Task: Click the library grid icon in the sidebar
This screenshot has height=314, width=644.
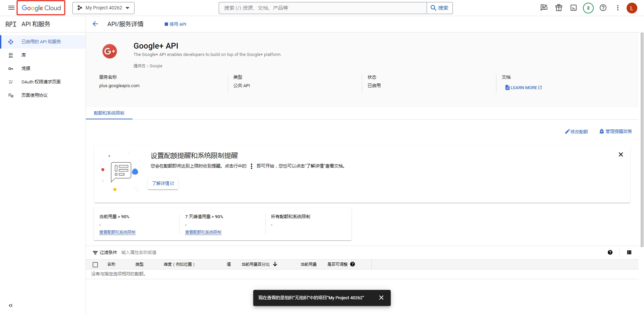Action: (11, 55)
